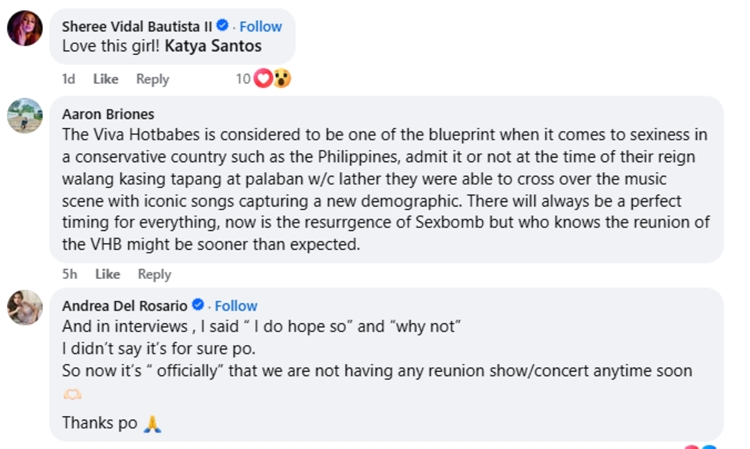Click the 1d timestamp on Sheree's comment
This screenshot has width=750, height=449.
tap(68, 79)
